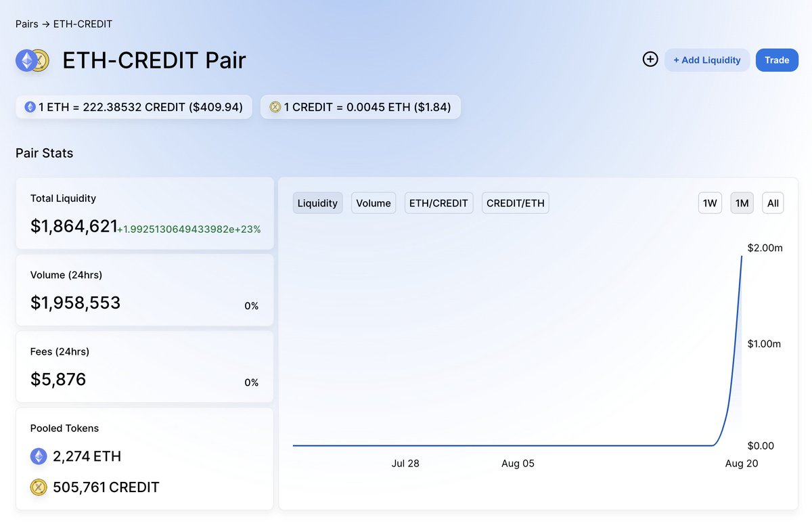812x528 pixels.
Task: Click the ETH icon in the 1 ETH rate pill
Action: 30,107
